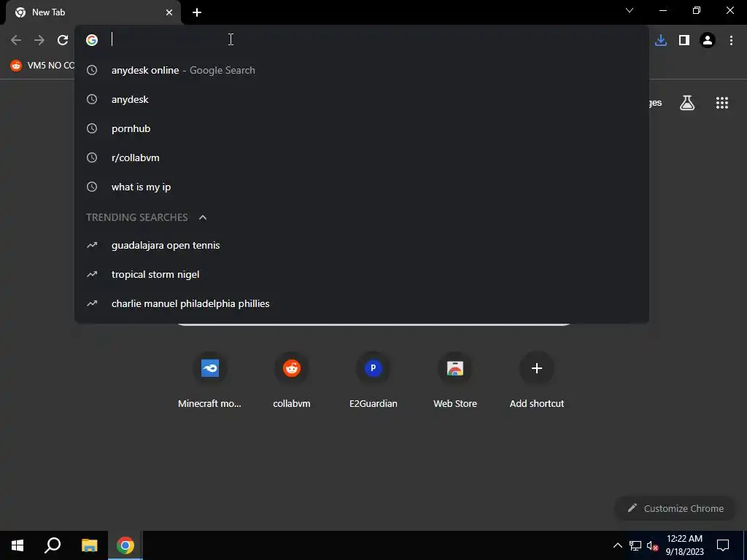
Task: Open the notification center icon
Action: pos(723,545)
